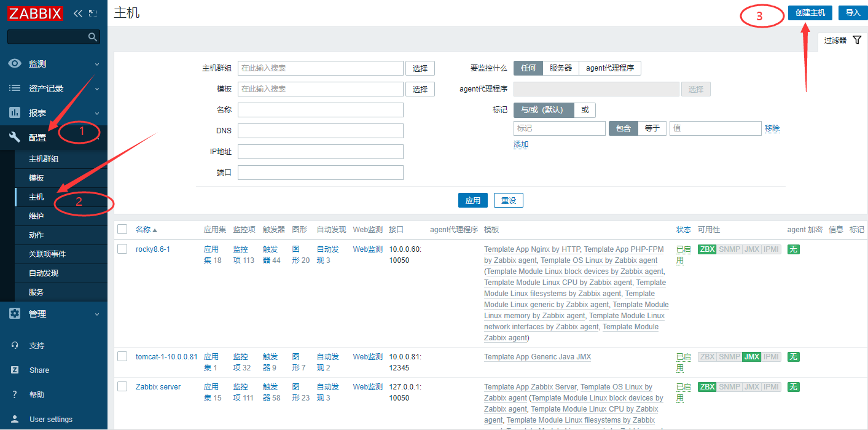Image resolution: width=868 pixels, height=430 pixels.
Task: Open 监控项 113 for rocky8.6-1
Action: (x=244, y=255)
